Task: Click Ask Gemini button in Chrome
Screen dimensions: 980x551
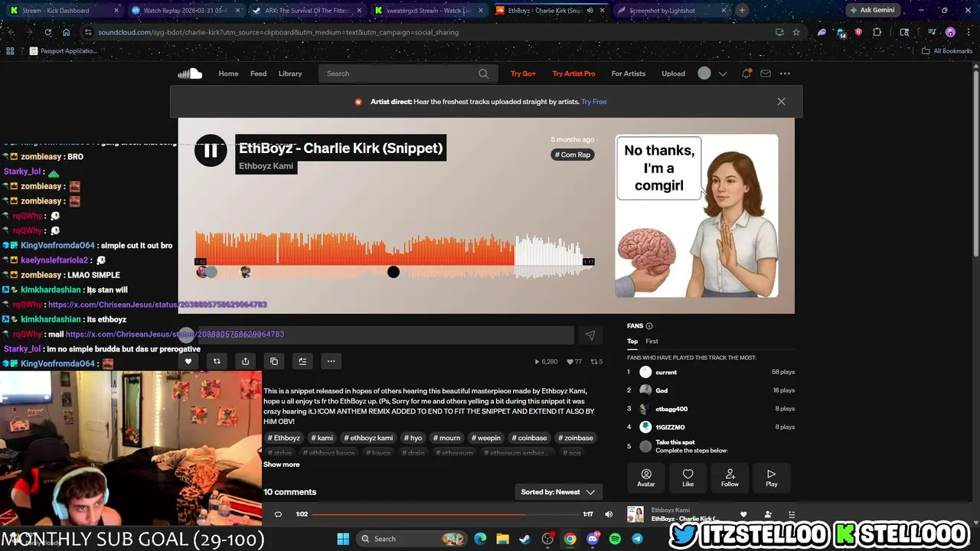Action: coord(872,10)
